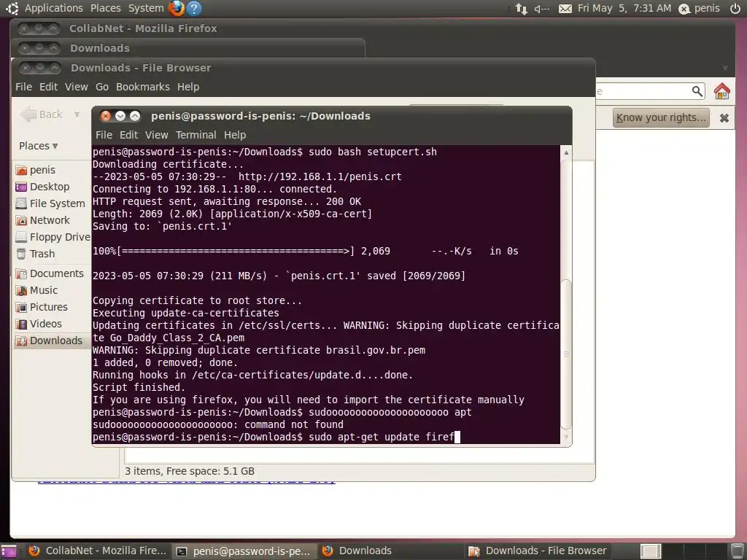Open File Browser's Go menu
747x560 pixels.
(102, 87)
